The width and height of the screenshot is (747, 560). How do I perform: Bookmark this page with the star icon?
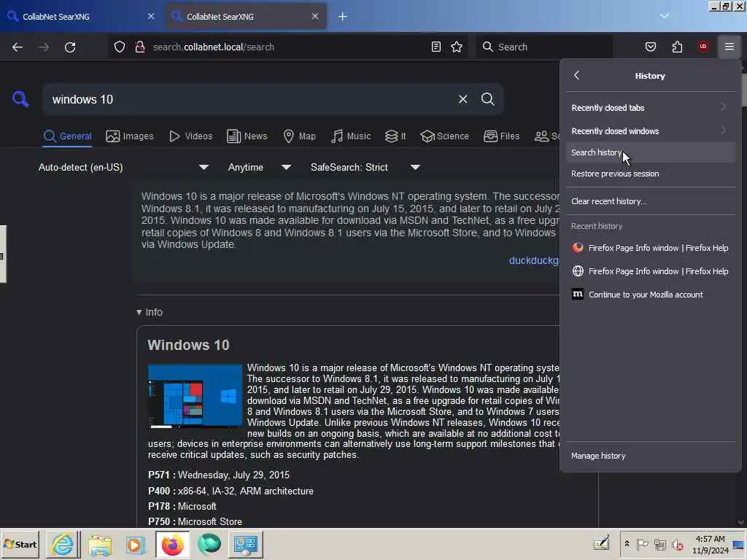click(457, 47)
